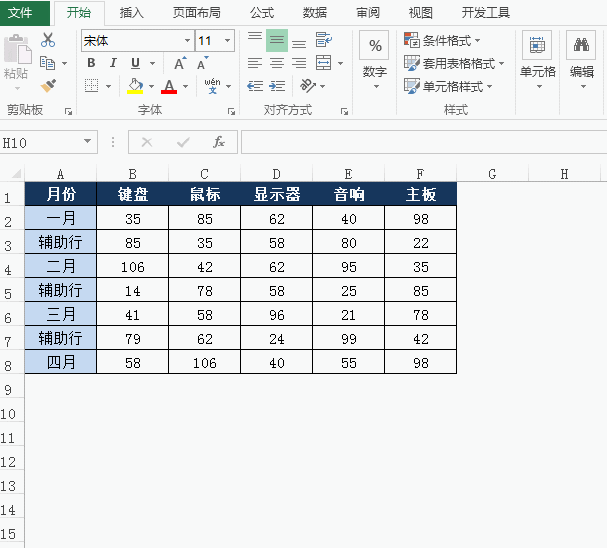Align text right

[x=299, y=63]
